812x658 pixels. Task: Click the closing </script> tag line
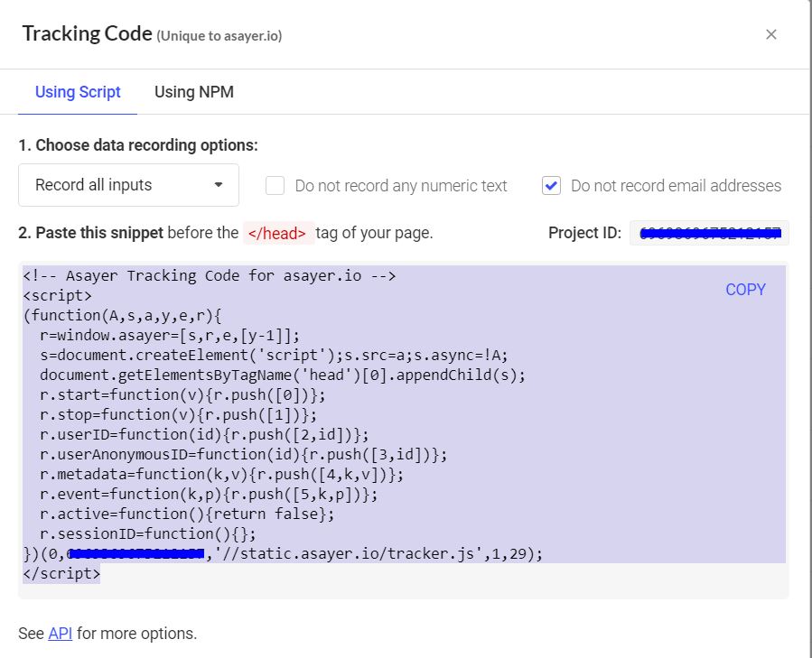pos(61,574)
